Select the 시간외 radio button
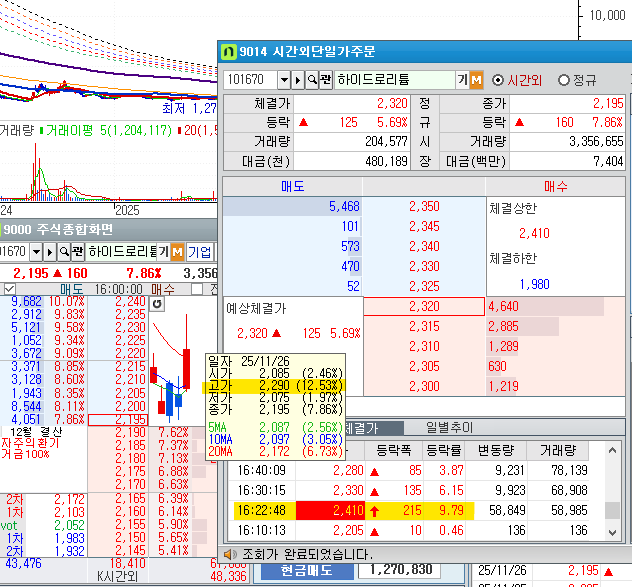Screen dimensions: 632x587 pyautogui.click(x=498, y=80)
